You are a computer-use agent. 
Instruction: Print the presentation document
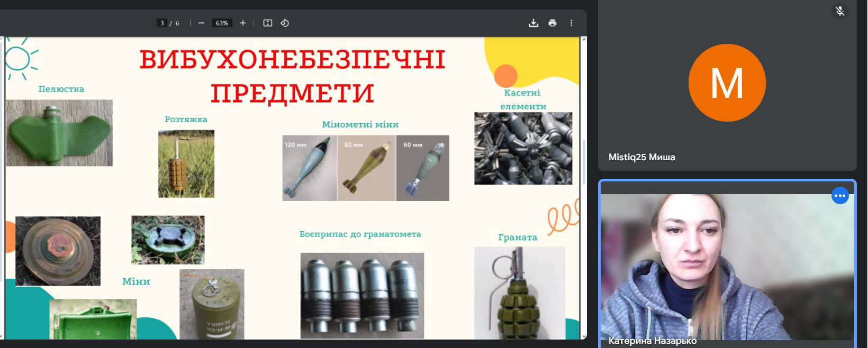(553, 23)
